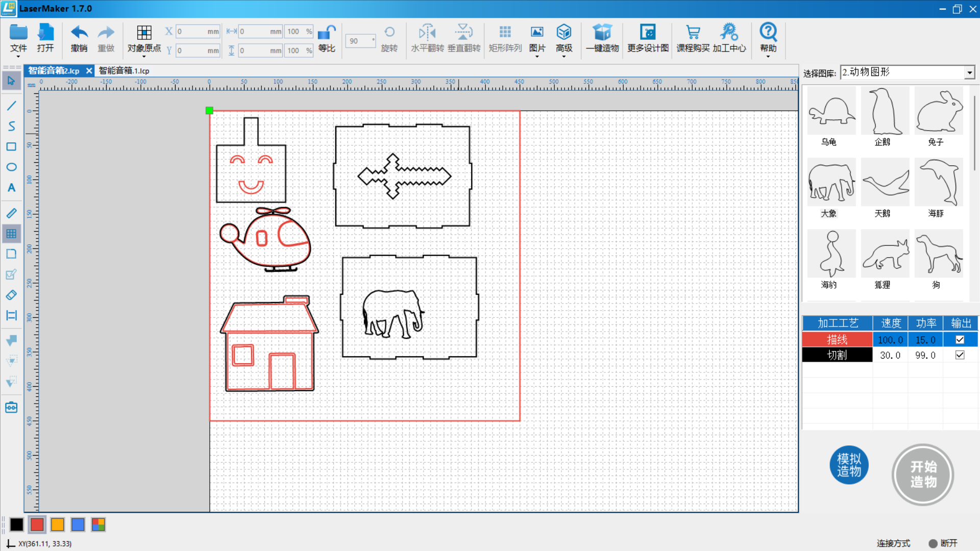Click the simulate making button
The width and height of the screenshot is (980, 551).
click(x=849, y=465)
